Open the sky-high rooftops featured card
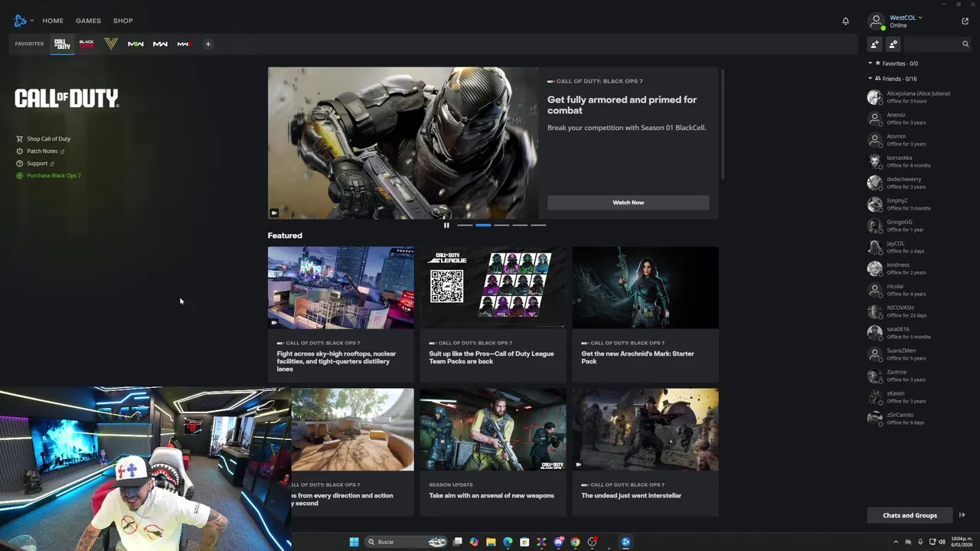The height and width of the screenshot is (551, 980). click(x=341, y=314)
